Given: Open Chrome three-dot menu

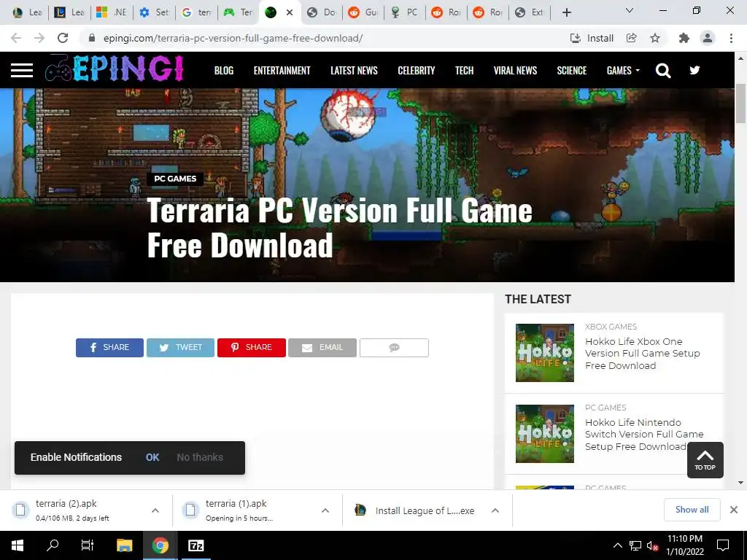Looking at the screenshot, I should point(731,38).
